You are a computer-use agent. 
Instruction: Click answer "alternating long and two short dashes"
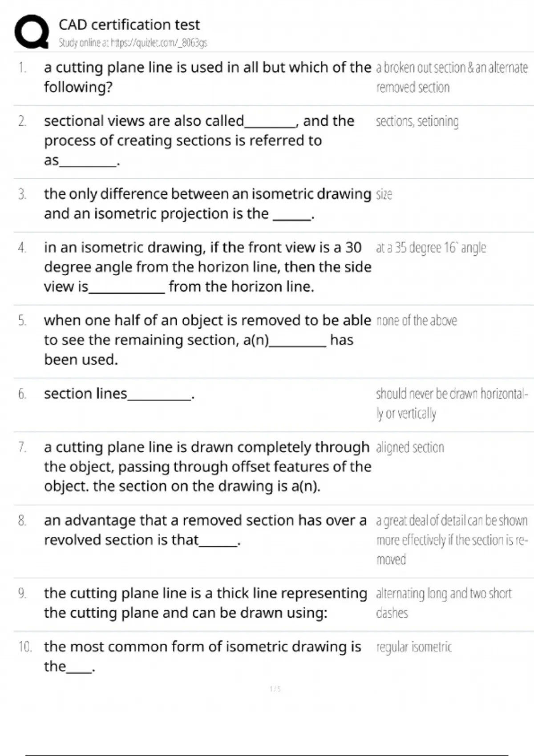[443, 603]
